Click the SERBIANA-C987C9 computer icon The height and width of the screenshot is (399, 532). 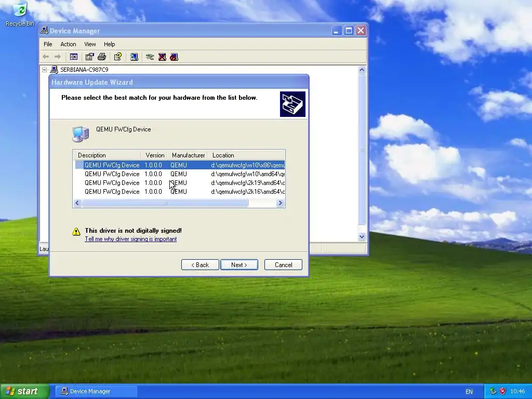(x=54, y=70)
